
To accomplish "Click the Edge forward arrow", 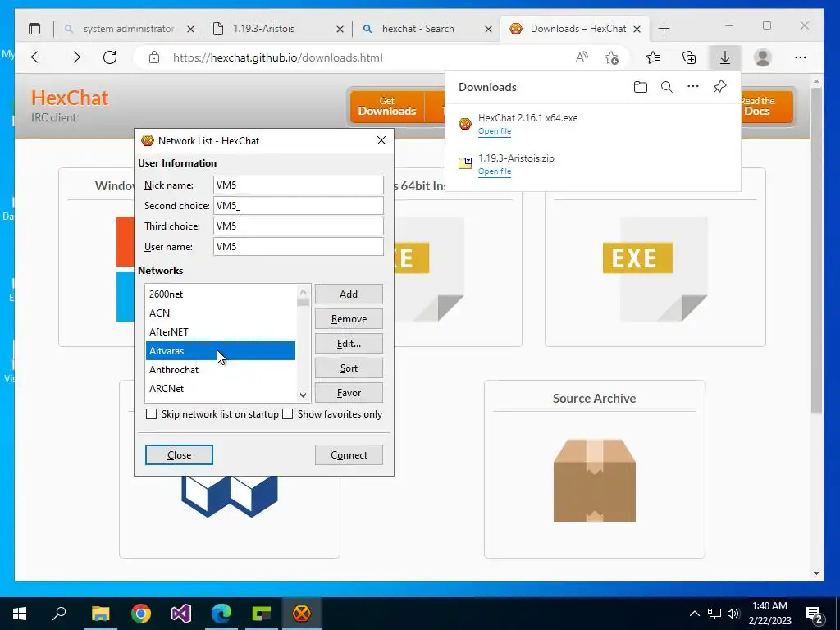I will 73,57.
